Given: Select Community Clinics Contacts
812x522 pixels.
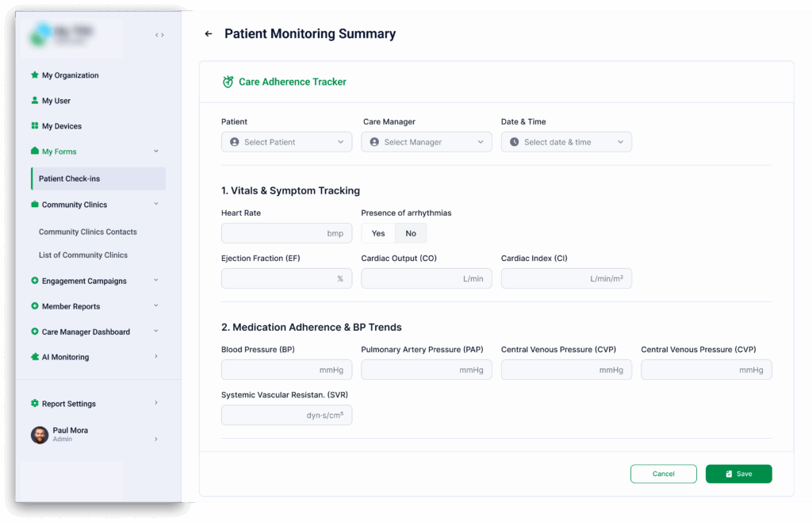Looking at the screenshot, I should [x=87, y=231].
